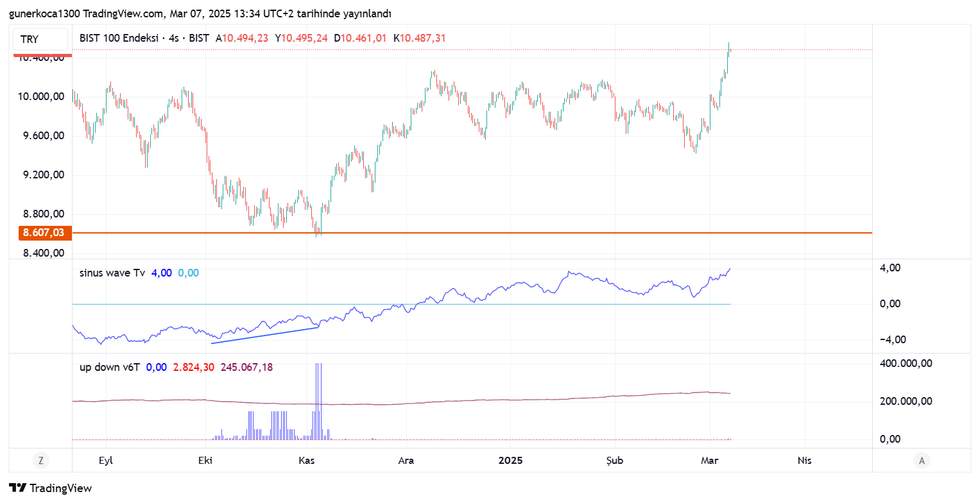
Task: Select the blue trend line on sinus wave
Action: pos(264,336)
